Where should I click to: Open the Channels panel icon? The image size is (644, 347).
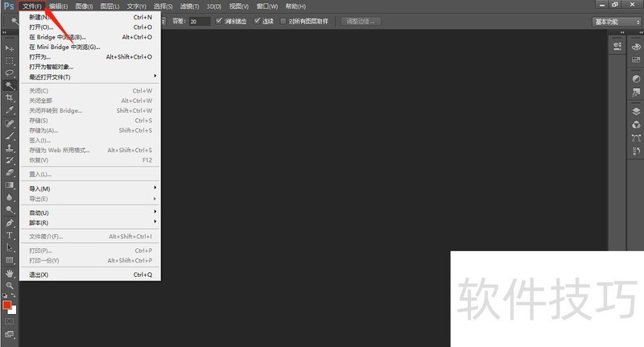pyautogui.click(x=636, y=125)
